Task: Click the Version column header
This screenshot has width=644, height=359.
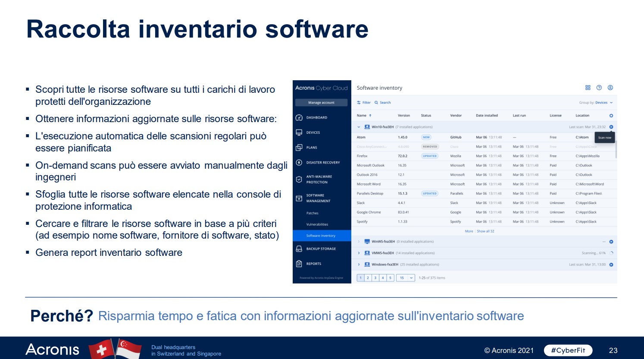Action: click(x=404, y=116)
